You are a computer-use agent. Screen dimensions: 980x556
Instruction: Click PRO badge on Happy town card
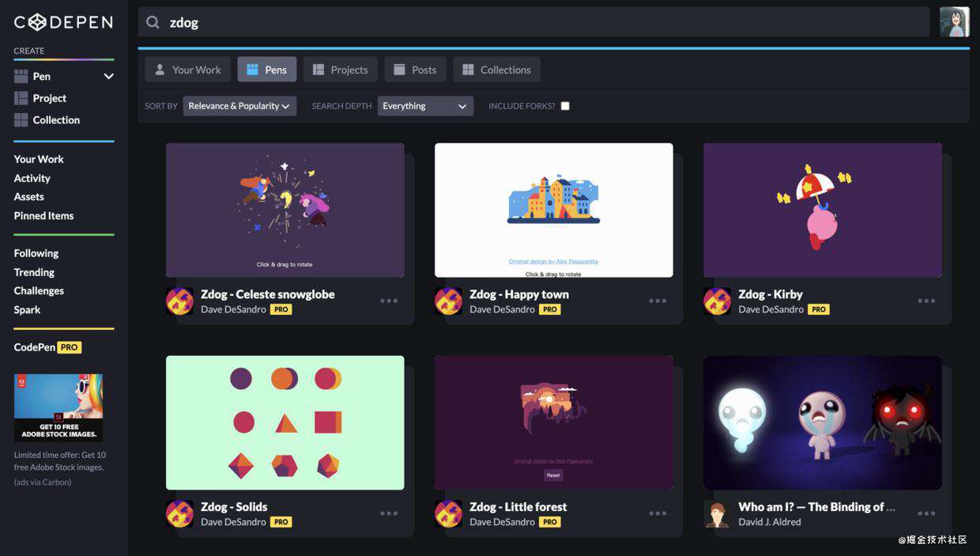point(549,309)
